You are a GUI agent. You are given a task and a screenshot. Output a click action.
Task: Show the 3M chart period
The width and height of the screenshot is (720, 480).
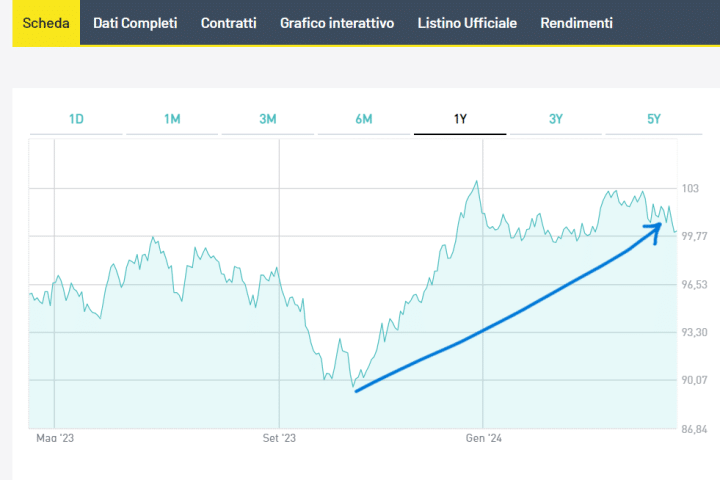point(268,119)
